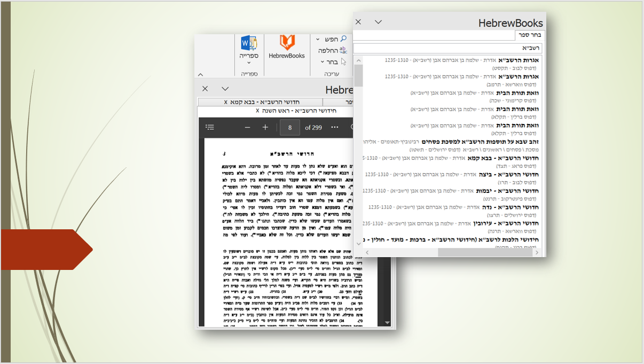Viewport: 644px width, 364px height.
Task: Open the חפש dropdown arrow
Action: click(x=318, y=40)
